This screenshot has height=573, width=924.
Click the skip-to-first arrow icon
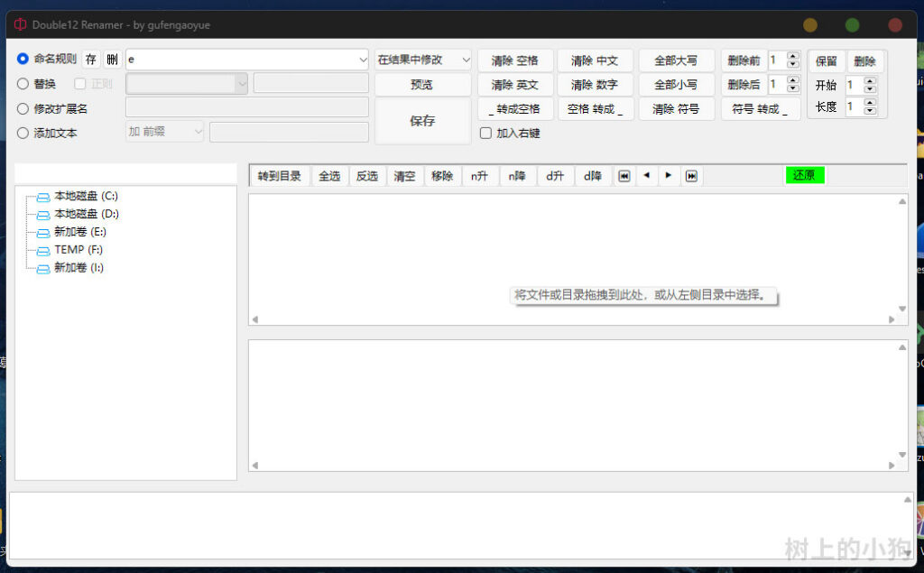tap(624, 176)
